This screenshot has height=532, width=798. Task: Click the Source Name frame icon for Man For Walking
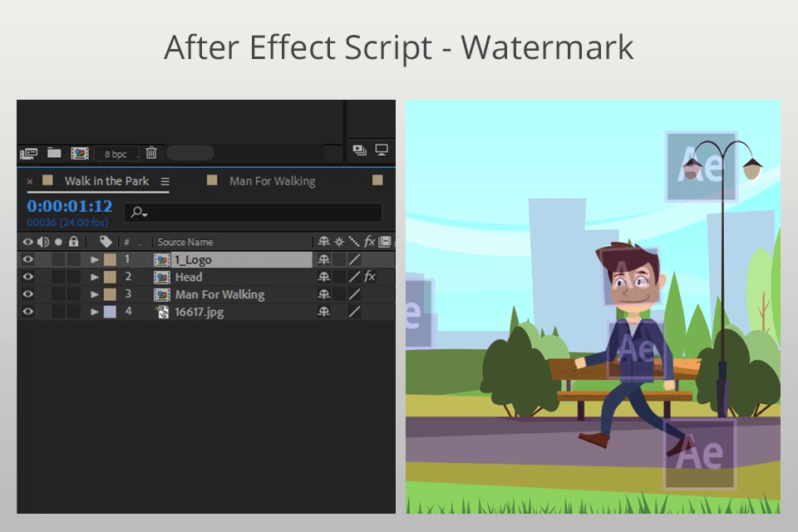(x=162, y=293)
